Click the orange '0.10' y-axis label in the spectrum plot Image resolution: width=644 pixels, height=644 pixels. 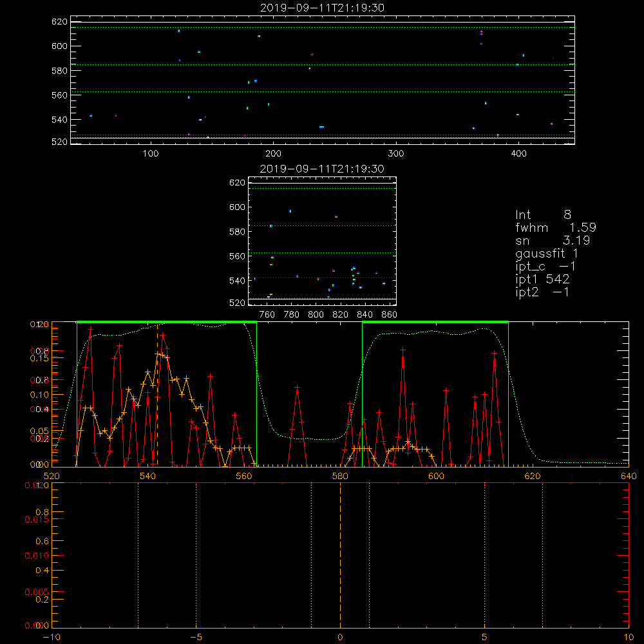pos(39,395)
